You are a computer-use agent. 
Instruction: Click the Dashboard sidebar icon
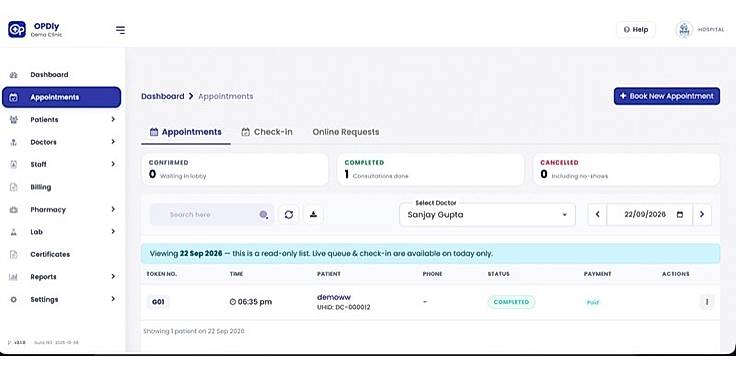pos(14,75)
